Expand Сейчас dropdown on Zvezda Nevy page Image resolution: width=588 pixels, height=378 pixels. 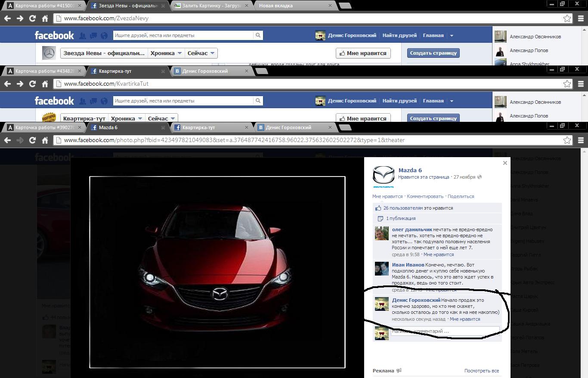pos(201,53)
